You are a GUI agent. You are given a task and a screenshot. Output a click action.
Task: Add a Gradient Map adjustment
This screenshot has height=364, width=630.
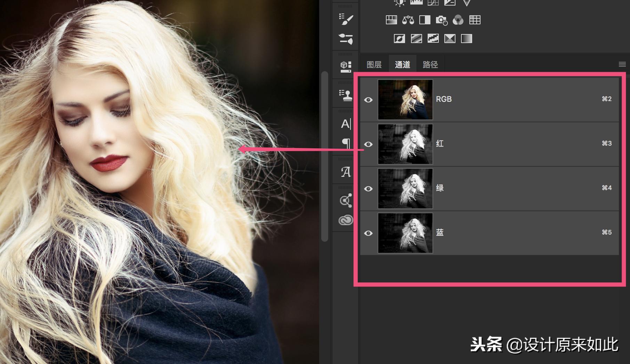466,39
